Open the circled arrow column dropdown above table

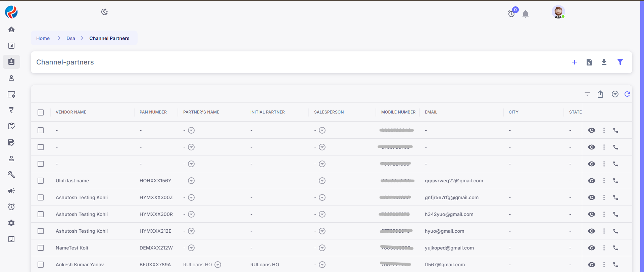615,94
